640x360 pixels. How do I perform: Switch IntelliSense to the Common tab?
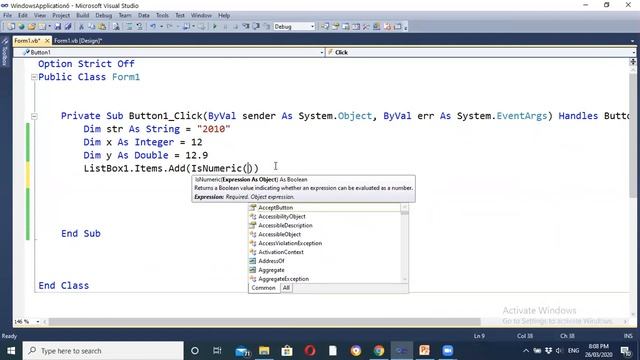click(264, 288)
